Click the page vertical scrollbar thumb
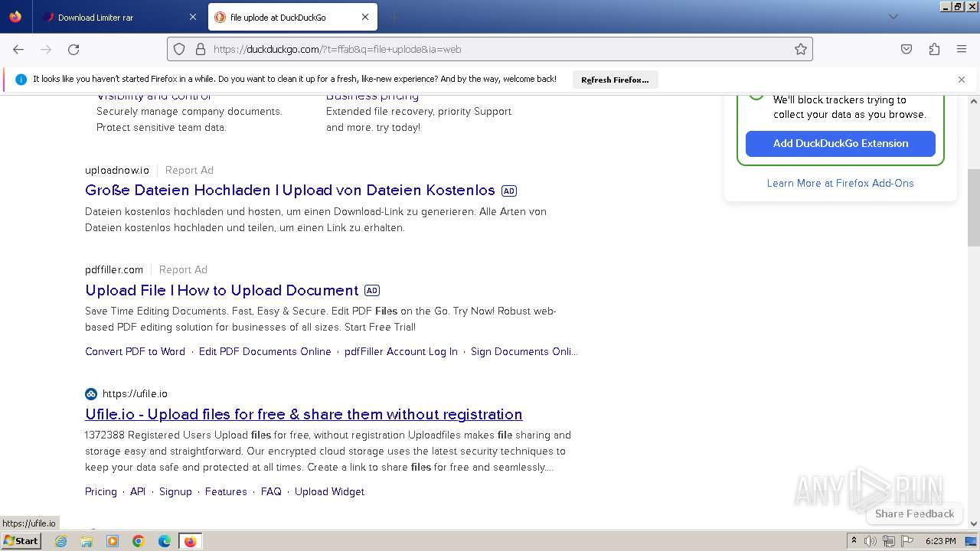Viewport: 980px width, 551px height. click(x=974, y=207)
